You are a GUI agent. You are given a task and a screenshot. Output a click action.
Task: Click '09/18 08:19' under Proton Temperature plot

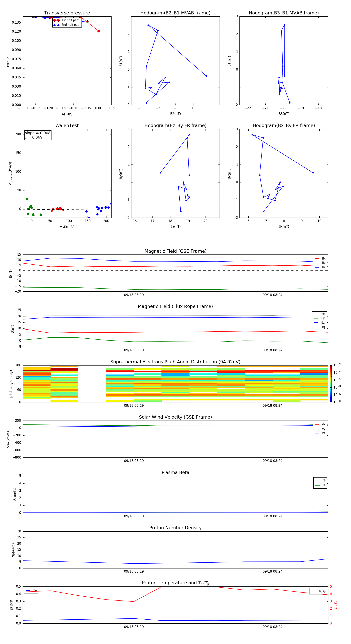point(134,627)
